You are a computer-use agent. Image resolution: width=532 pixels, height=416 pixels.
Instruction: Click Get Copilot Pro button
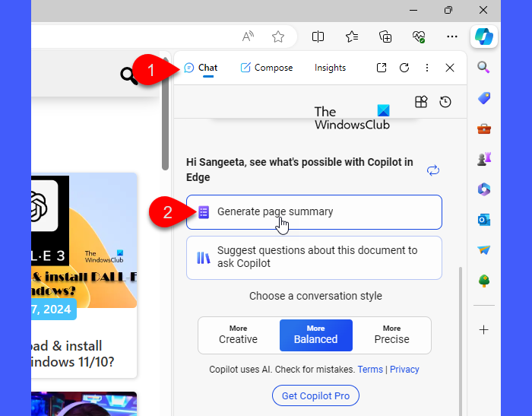point(315,395)
